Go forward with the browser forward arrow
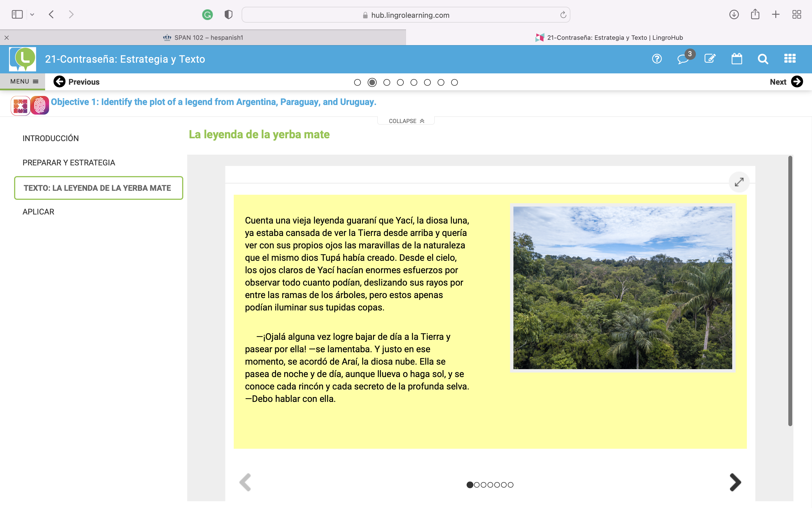Viewport: 812px width, 508px height. (x=71, y=14)
